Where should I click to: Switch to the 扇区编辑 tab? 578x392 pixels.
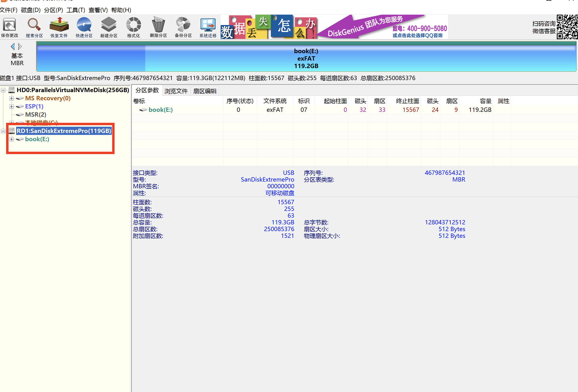[x=205, y=91]
